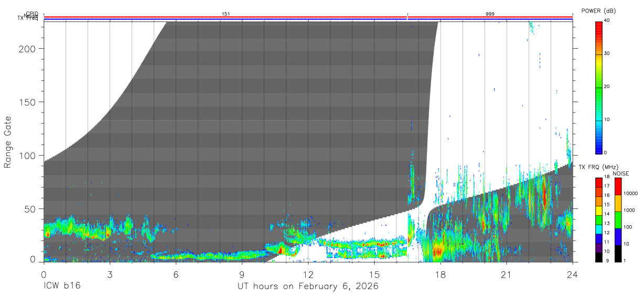Screen dimensions: 644x297
Task: Click the 'ICW b16' radar label
Action: 61,286
